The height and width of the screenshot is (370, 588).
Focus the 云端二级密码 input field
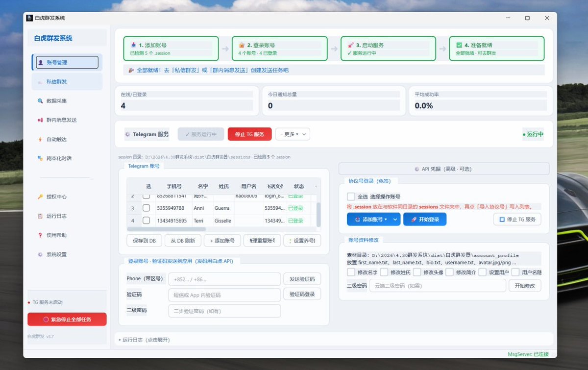[438, 286]
